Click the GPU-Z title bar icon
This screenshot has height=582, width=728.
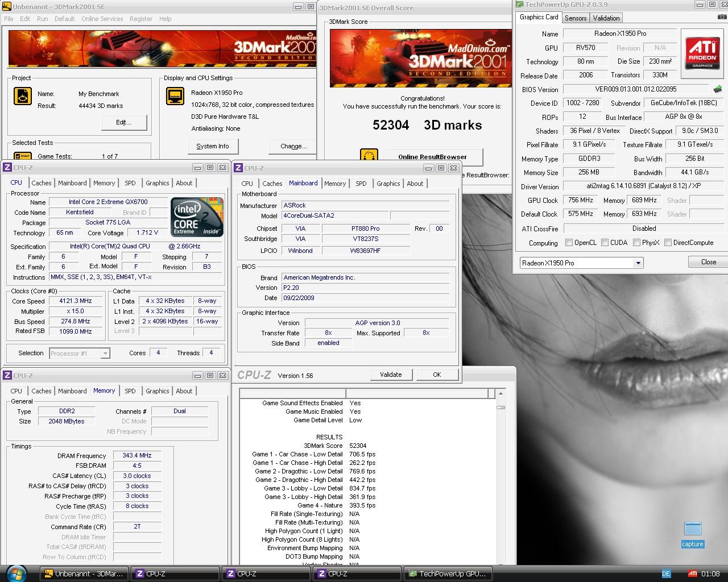(x=520, y=5)
